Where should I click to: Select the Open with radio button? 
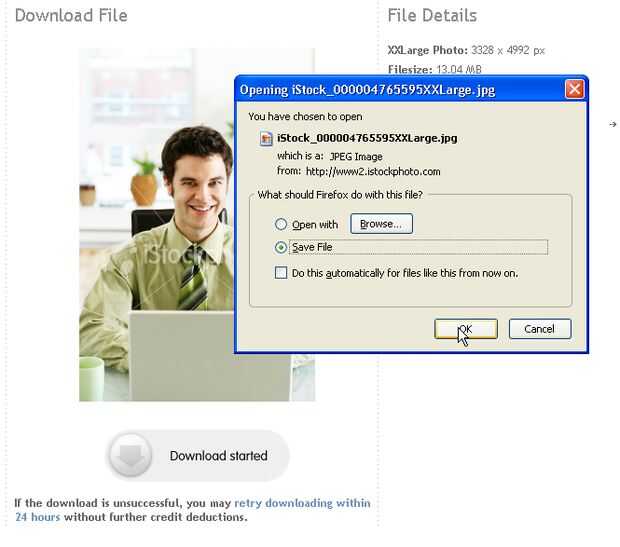tap(281, 224)
